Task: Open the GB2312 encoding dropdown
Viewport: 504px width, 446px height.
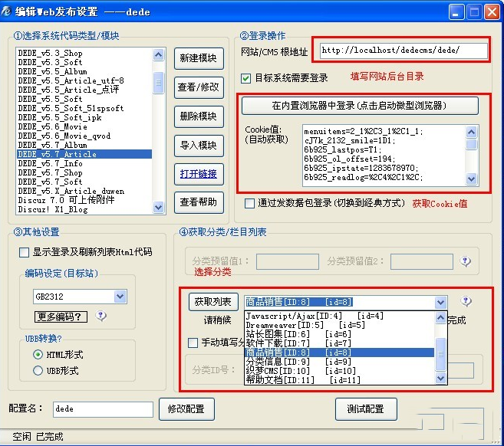Action: tap(120, 296)
